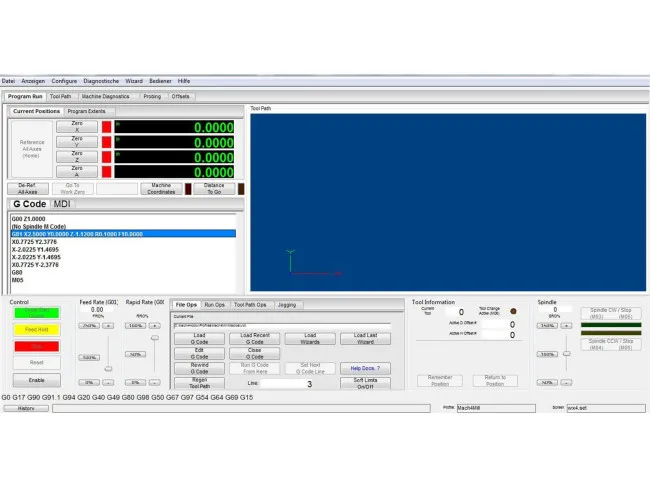The image size is (650, 488).
Task: Click the Feed Rate override slider
Action: 108,368
